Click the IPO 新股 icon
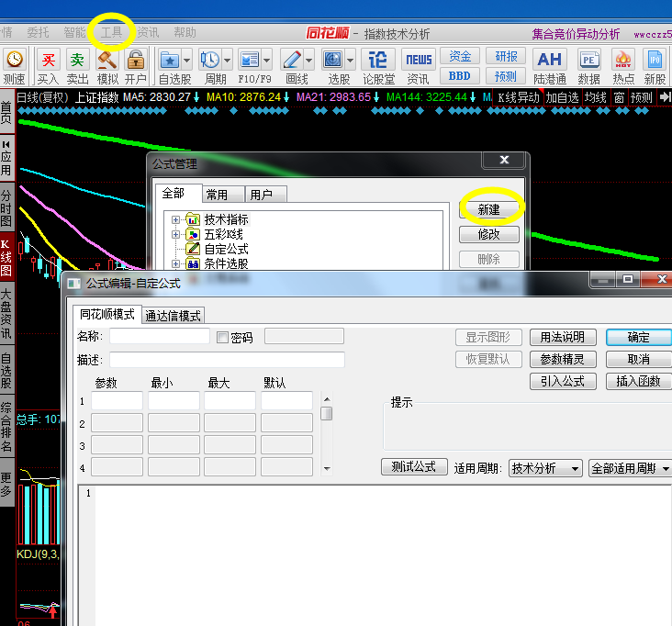The width and height of the screenshot is (672, 626). (x=655, y=60)
